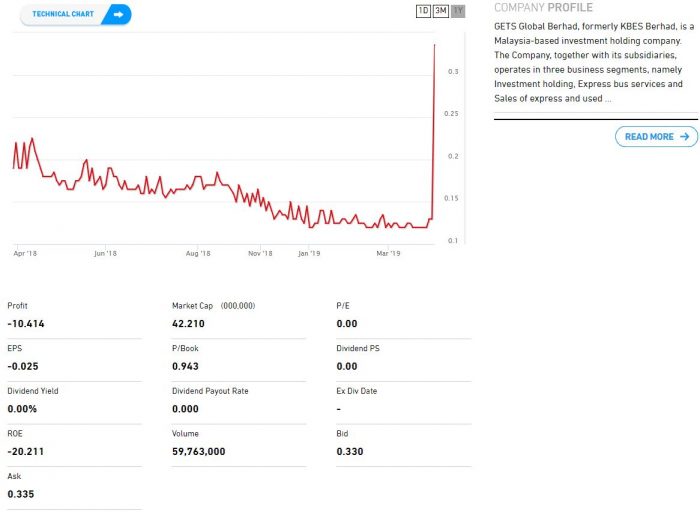Click the Mar '19 axis label
The height and width of the screenshot is (512, 700).
pyautogui.click(x=388, y=254)
